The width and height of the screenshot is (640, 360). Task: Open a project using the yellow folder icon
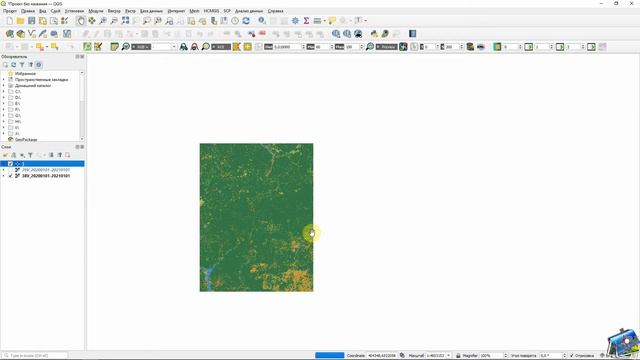click(x=20, y=21)
